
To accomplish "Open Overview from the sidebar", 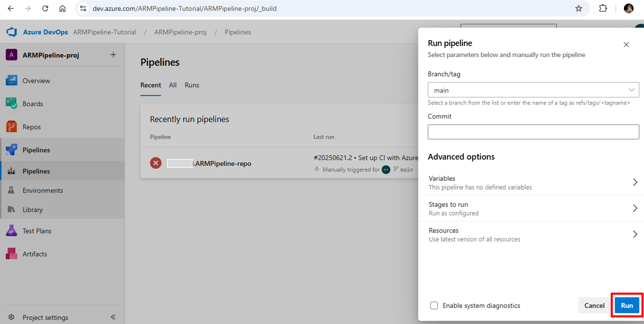I will [x=36, y=80].
